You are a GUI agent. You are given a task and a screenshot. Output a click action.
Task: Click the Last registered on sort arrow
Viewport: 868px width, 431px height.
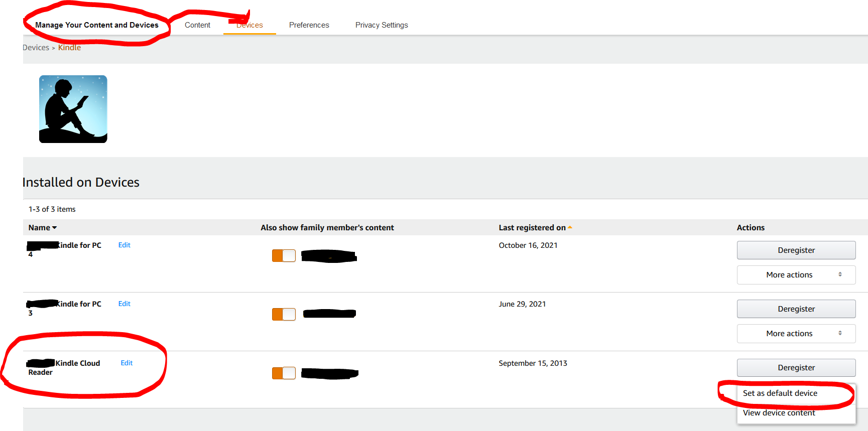[570, 227]
